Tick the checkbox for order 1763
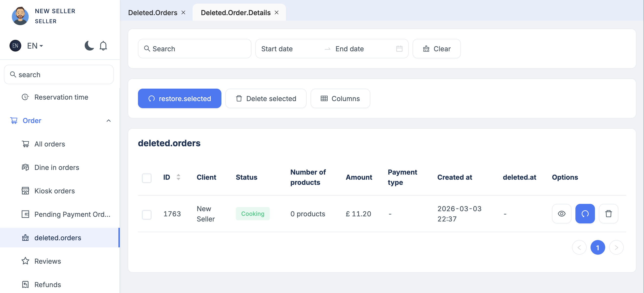 (x=147, y=214)
